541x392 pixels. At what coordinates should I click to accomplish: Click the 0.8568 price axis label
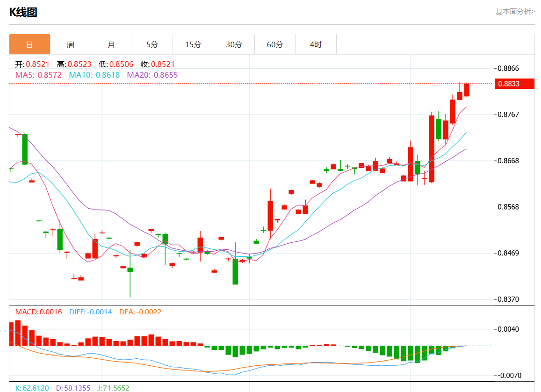point(508,207)
